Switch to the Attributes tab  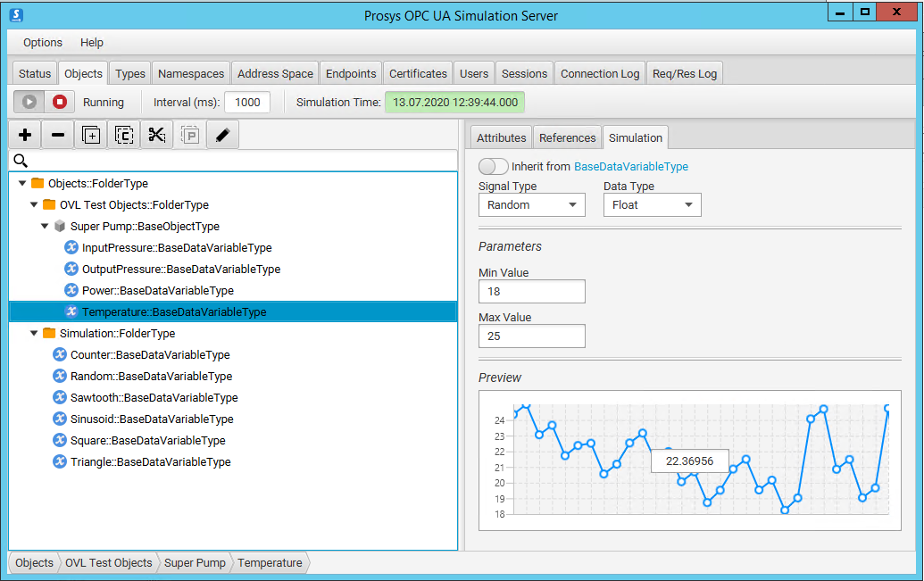pyautogui.click(x=502, y=137)
